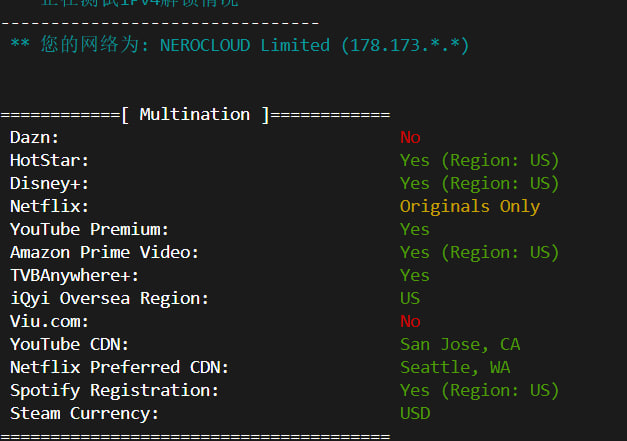This screenshot has height=441, width=627.
Task: Click the Multination section header
Action: 195,114
